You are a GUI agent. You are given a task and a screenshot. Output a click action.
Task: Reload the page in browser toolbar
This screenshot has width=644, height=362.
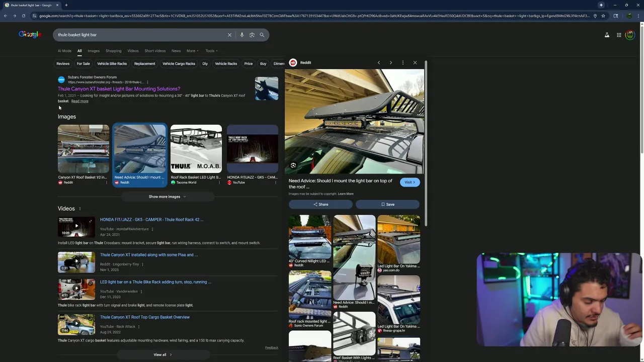23,16
